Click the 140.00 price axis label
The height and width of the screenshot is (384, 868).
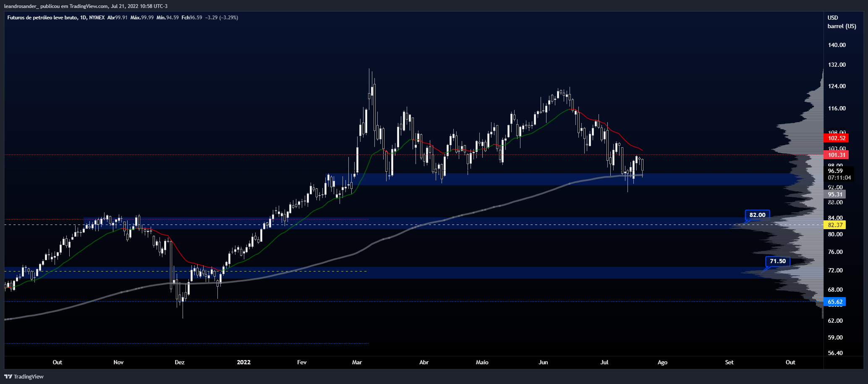coord(837,45)
